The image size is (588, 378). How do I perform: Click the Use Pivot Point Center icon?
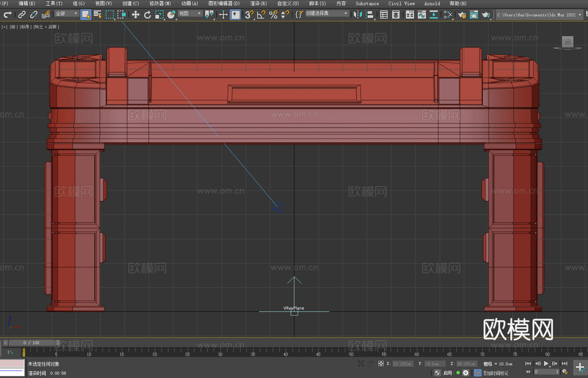[x=209, y=14]
